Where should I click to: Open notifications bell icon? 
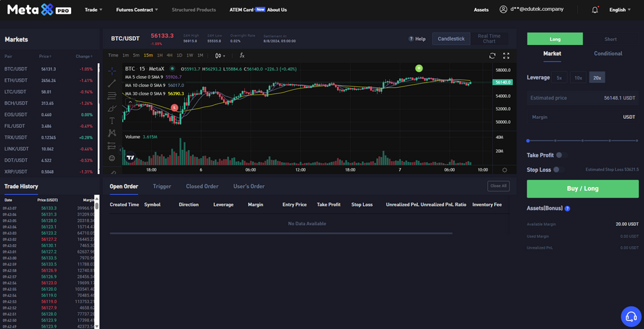click(x=595, y=10)
